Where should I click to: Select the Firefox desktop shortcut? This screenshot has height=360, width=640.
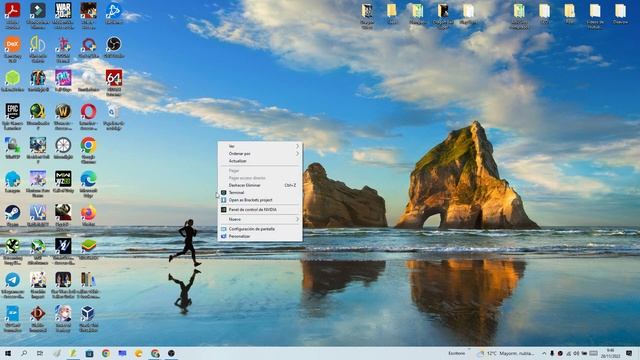89,213
